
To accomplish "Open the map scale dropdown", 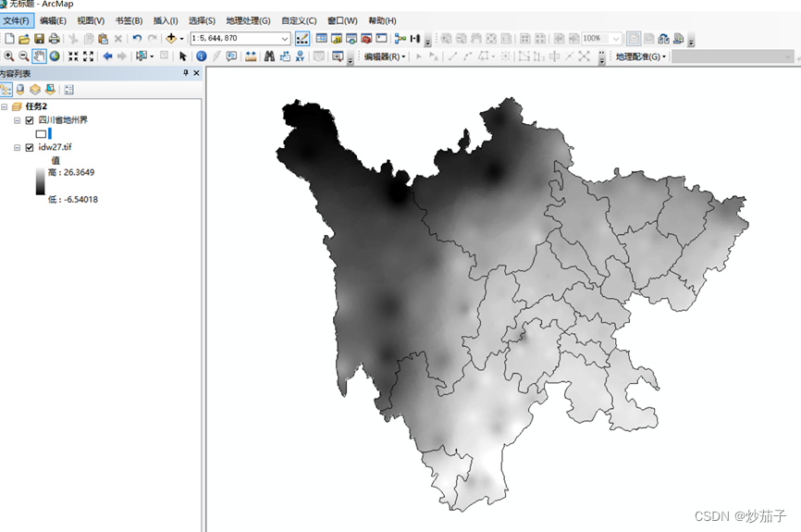I will [x=285, y=39].
